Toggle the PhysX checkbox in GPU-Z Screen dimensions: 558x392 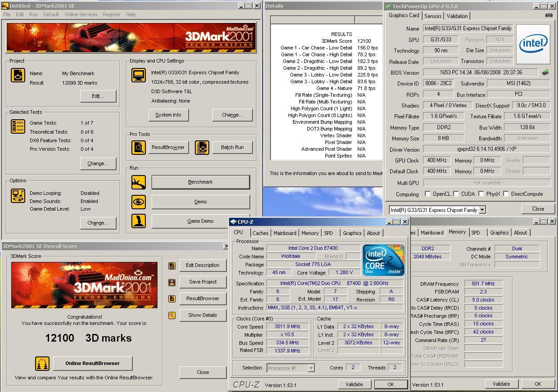click(x=481, y=194)
